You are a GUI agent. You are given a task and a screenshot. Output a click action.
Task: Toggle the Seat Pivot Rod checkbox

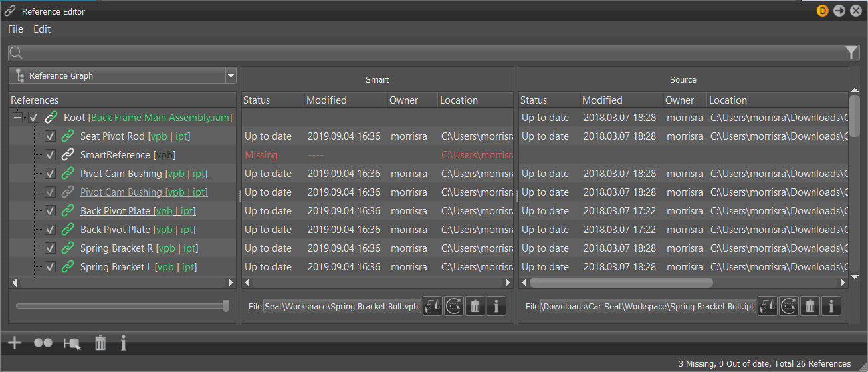click(x=50, y=136)
